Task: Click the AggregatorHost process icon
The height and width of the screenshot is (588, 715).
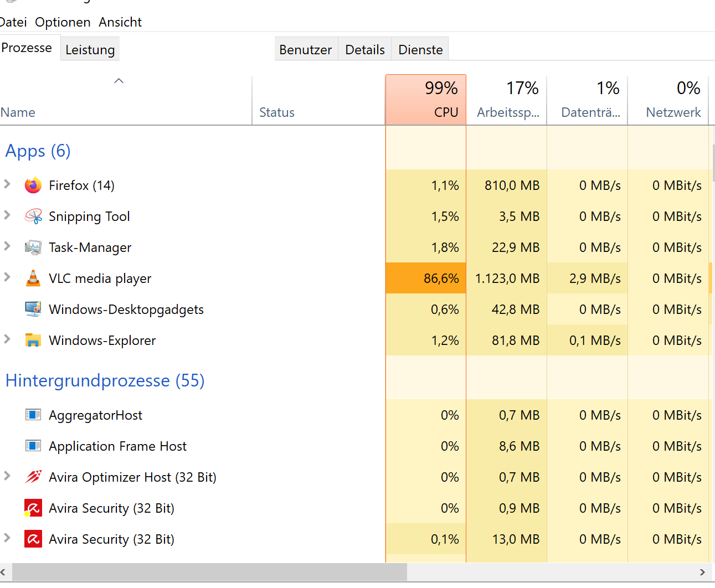Action: pyautogui.click(x=33, y=415)
